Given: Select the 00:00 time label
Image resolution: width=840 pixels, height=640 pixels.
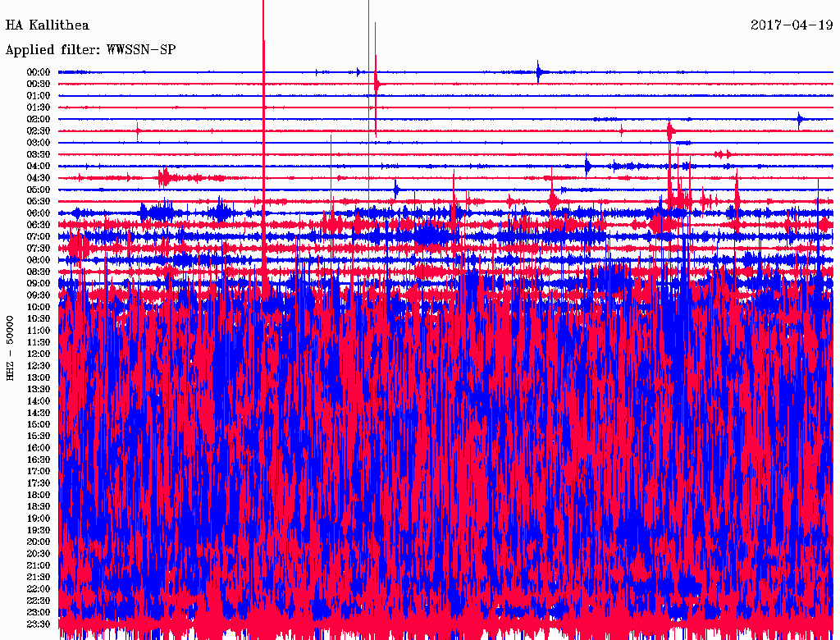Looking at the screenshot, I should coord(39,72).
